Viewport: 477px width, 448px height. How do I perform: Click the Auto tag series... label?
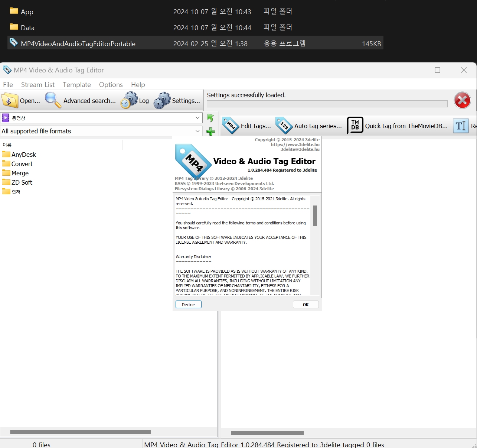(x=318, y=126)
